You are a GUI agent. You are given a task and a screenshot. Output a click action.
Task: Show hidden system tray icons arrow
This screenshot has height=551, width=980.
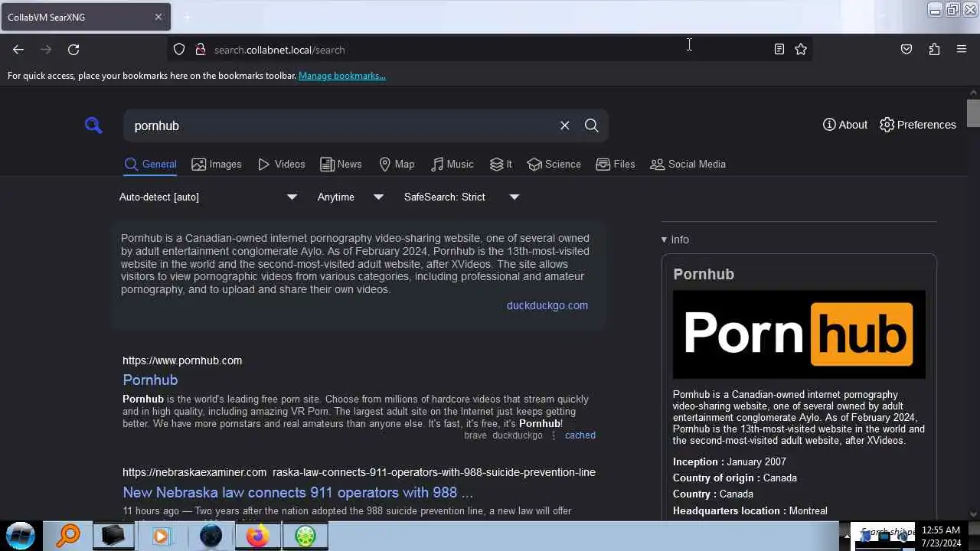tap(846, 536)
